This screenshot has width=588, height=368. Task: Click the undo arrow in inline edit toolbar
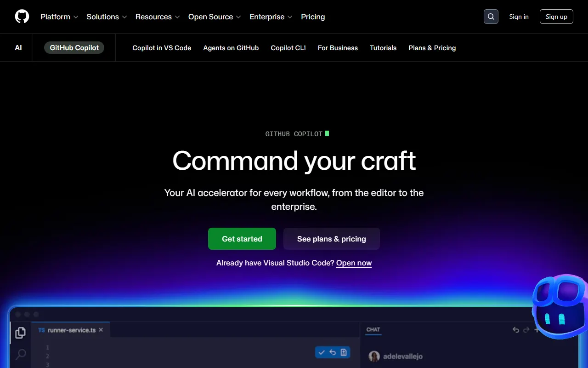click(333, 352)
